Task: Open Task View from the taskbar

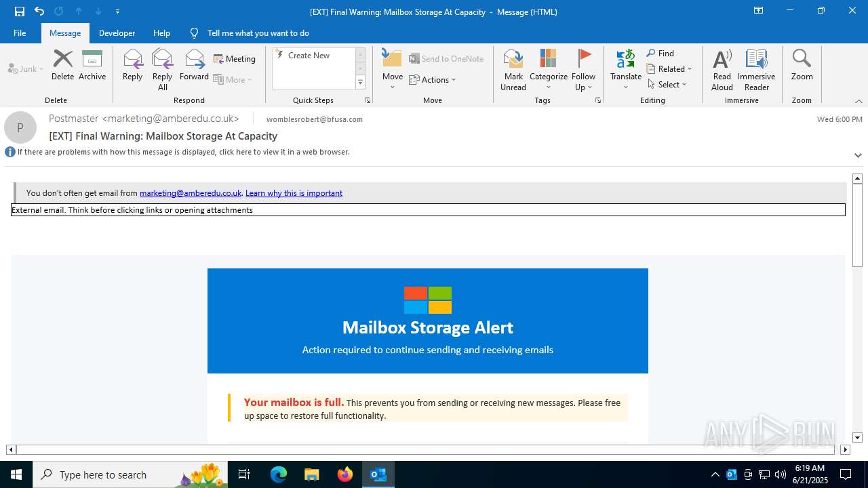Action: [x=244, y=474]
